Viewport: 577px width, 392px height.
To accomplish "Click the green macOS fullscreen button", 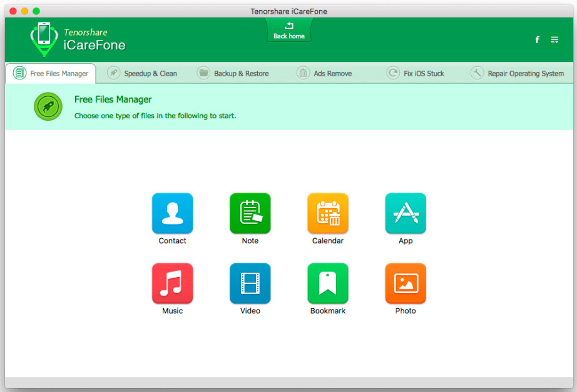I will 36,11.
